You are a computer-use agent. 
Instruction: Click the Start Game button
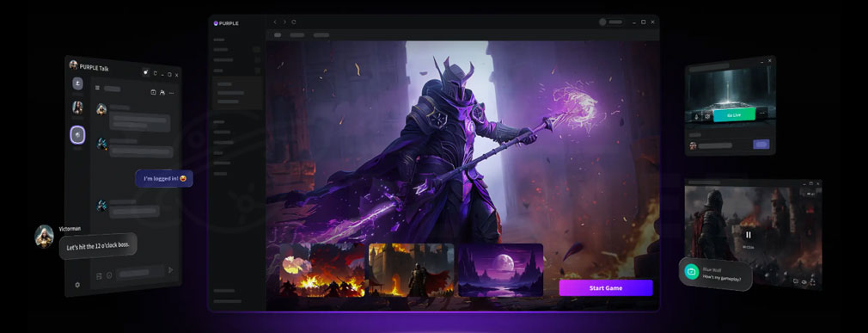[x=606, y=288]
